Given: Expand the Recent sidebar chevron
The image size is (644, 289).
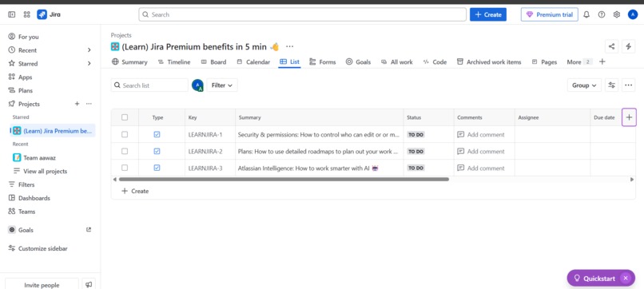Looking at the screenshot, I should click(x=89, y=50).
